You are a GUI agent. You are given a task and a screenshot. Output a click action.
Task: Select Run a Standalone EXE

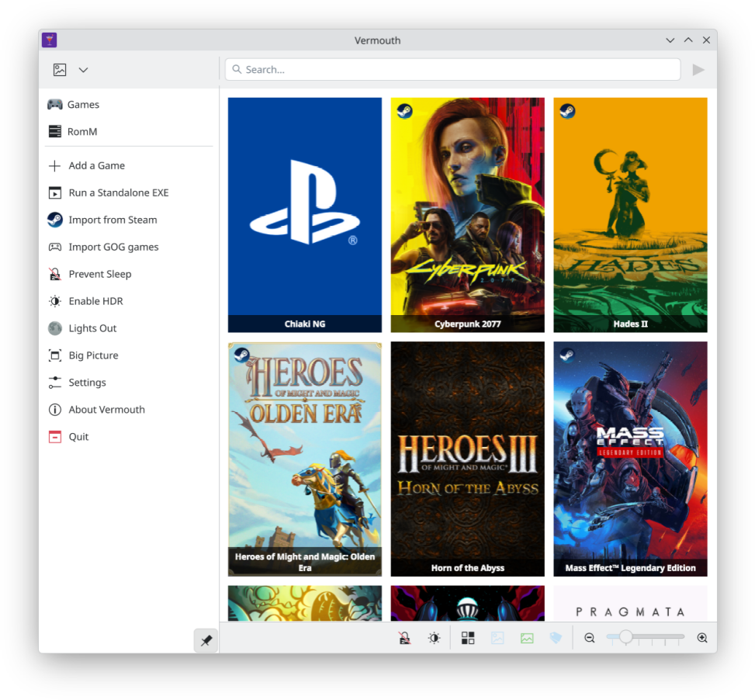point(129,192)
